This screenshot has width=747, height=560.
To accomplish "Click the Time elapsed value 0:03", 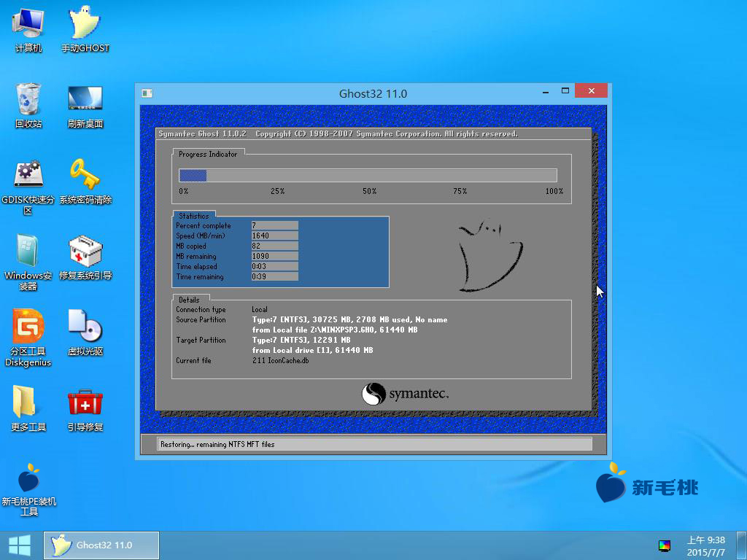I will (x=274, y=266).
